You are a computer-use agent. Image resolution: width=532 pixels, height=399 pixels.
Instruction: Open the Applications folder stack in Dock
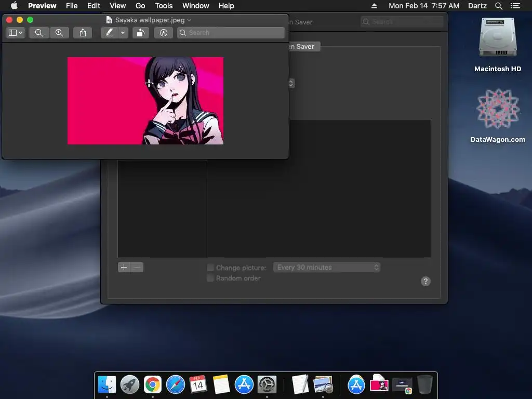(x=356, y=384)
